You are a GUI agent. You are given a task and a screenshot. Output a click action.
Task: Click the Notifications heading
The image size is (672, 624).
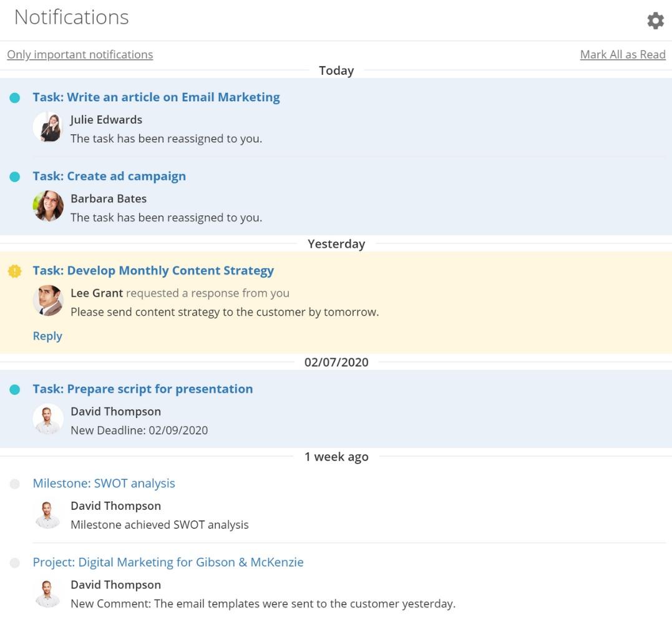(x=72, y=17)
